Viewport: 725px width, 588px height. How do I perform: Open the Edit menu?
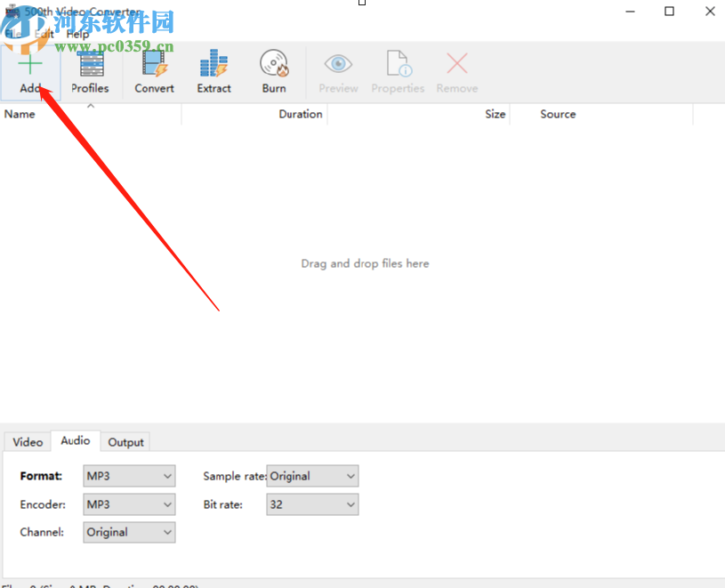[44, 34]
